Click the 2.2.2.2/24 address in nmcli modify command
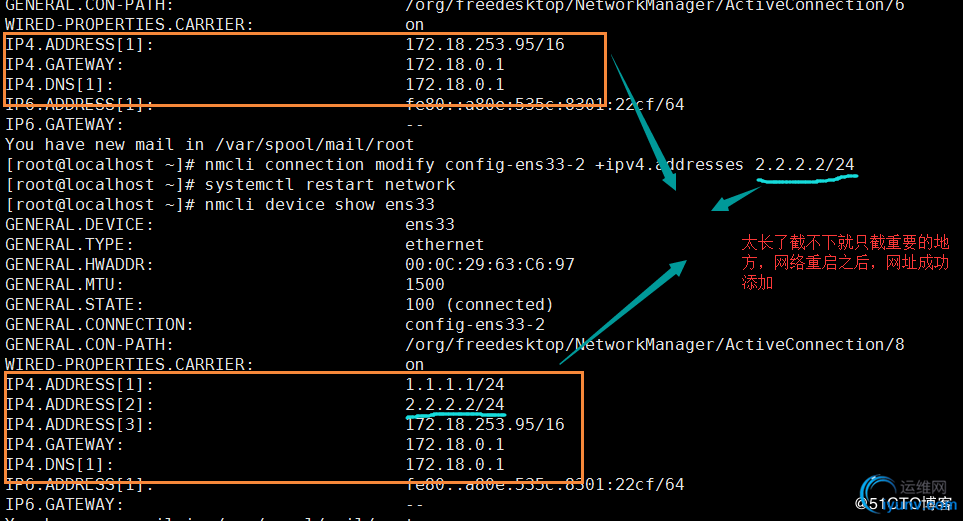This screenshot has height=521, width=963. click(805, 165)
